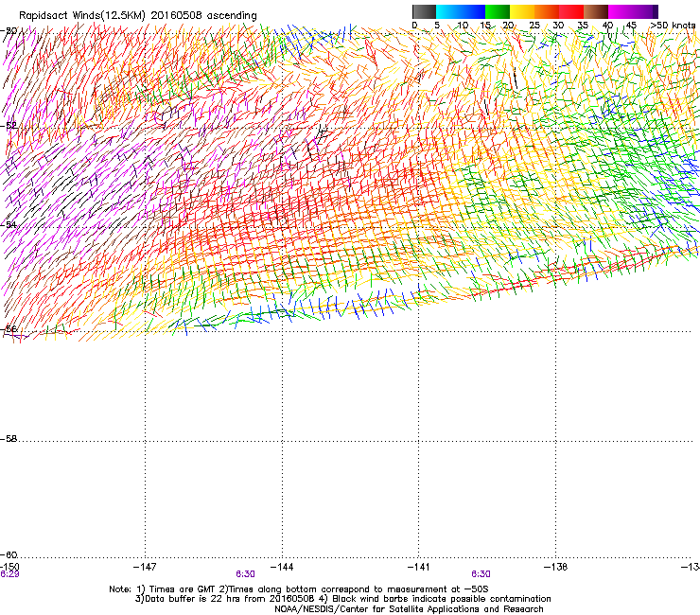Screen dimensions: 700x615
Task: Click the legend value 25
Action: pyautogui.click(x=534, y=25)
